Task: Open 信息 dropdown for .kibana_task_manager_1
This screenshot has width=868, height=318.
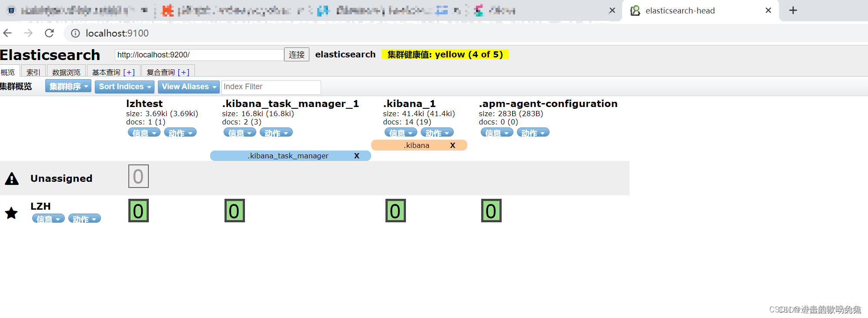Action: (240, 132)
